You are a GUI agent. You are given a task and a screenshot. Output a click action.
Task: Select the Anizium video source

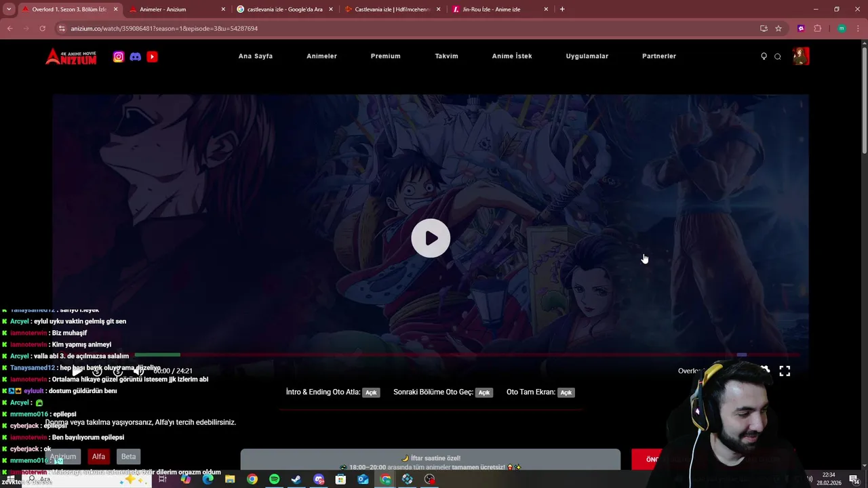pyautogui.click(x=63, y=457)
